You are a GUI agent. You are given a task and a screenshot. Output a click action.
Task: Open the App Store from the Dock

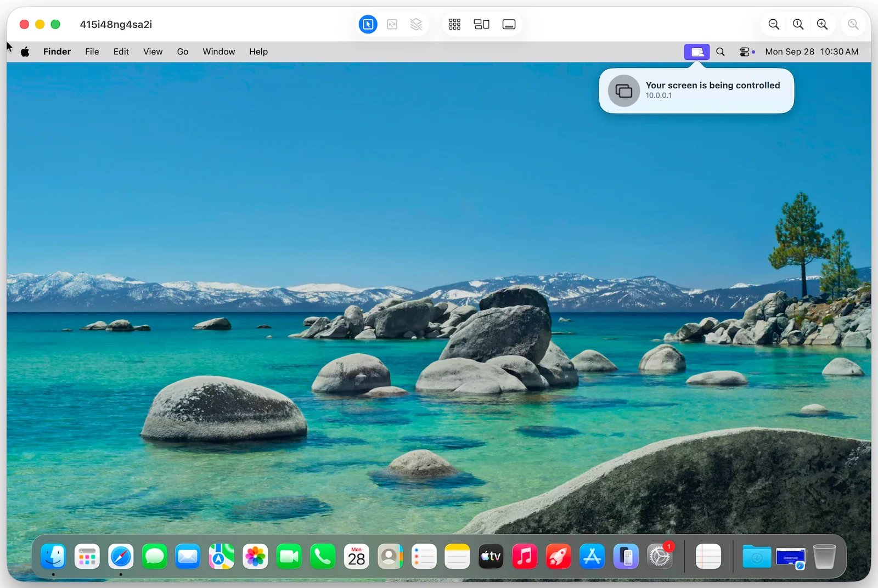point(592,557)
